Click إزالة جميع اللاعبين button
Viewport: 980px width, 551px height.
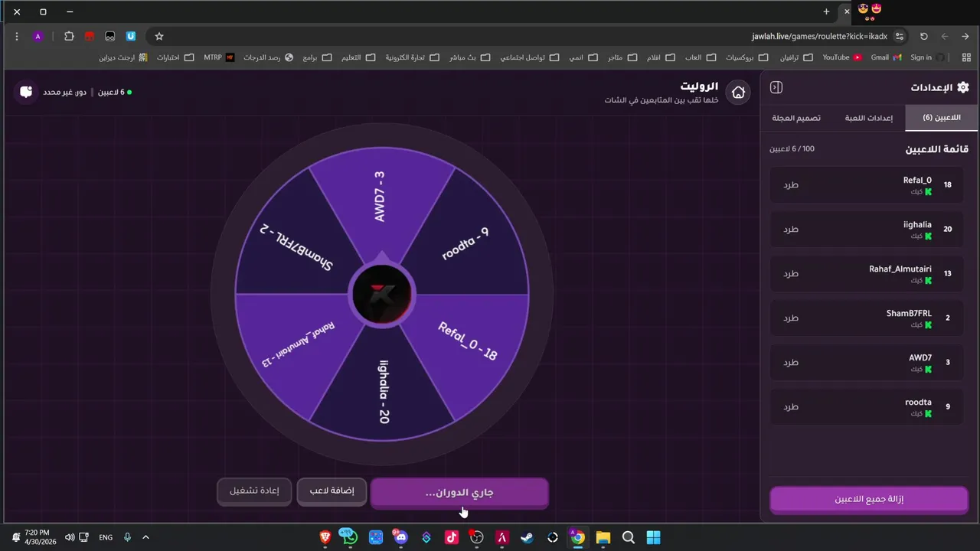869,500
